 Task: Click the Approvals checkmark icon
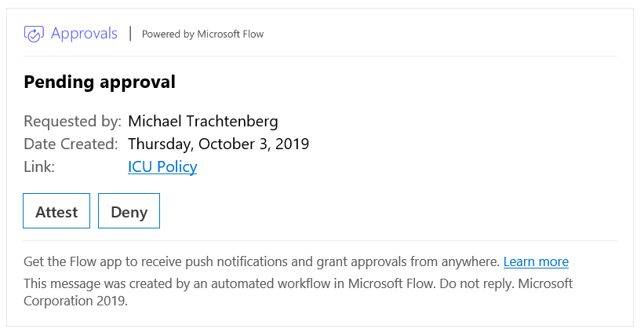pos(34,34)
